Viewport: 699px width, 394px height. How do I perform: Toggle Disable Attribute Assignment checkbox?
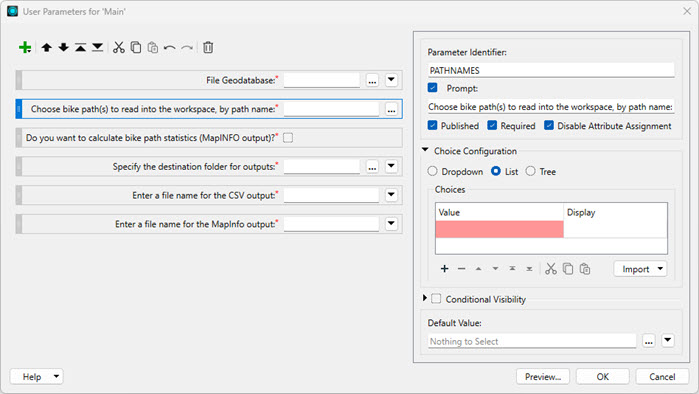[549, 125]
